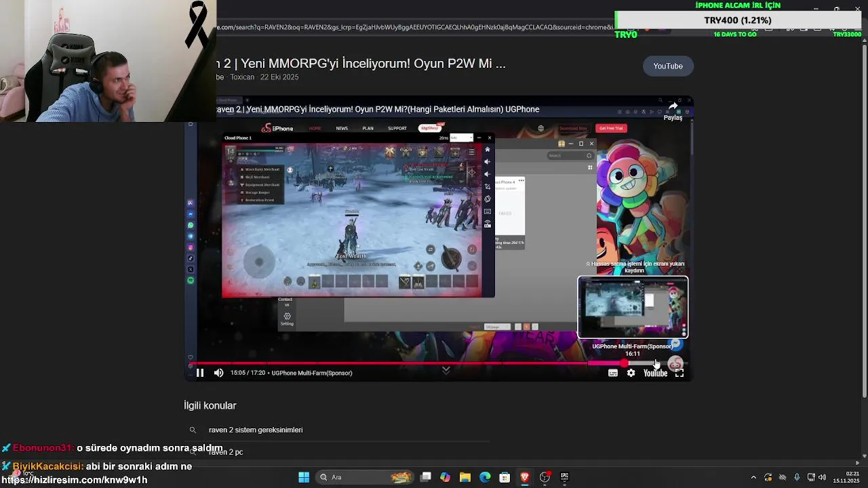868x488 pixels.
Task: Open Task View from the taskbar
Action: [426, 477]
